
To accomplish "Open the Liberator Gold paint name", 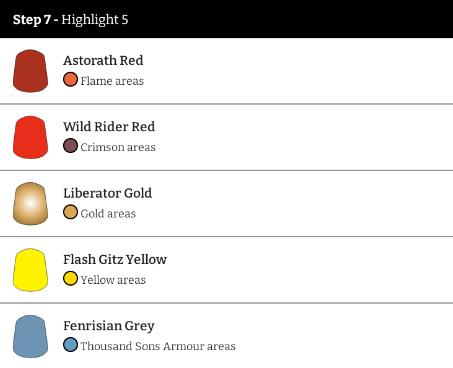I will tap(108, 193).
